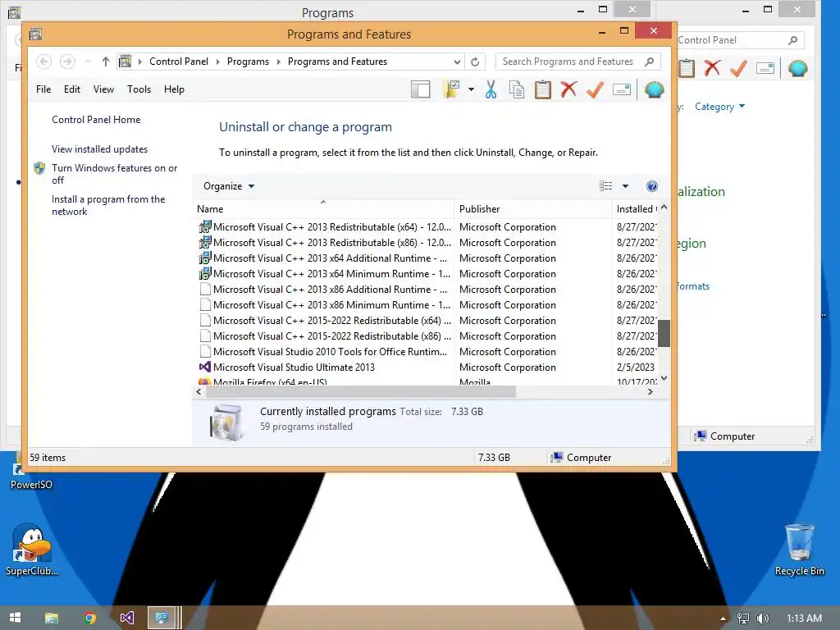Image resolution: width=840 pixels, height=630 pixels.
Task: Click the horizontal scrollbar thumb below program list
Action: pyautogui.click(x=361, y=391)
